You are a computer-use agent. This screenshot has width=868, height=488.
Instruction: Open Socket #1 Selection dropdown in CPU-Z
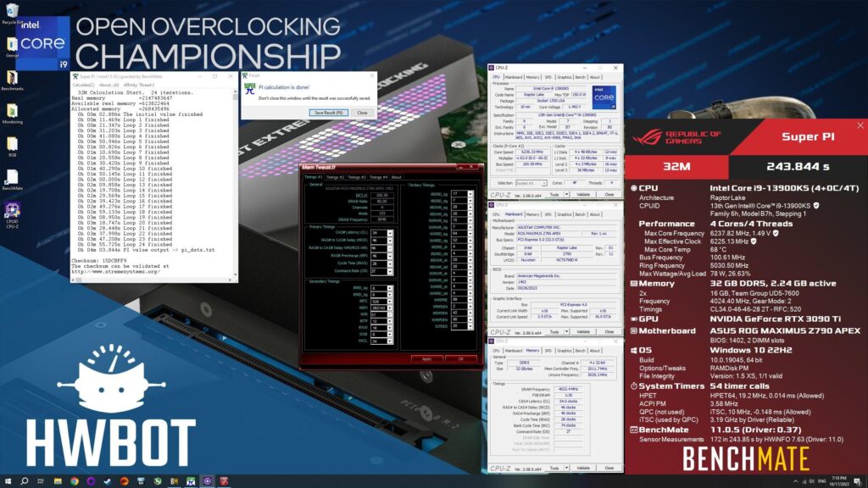point(531,183)
